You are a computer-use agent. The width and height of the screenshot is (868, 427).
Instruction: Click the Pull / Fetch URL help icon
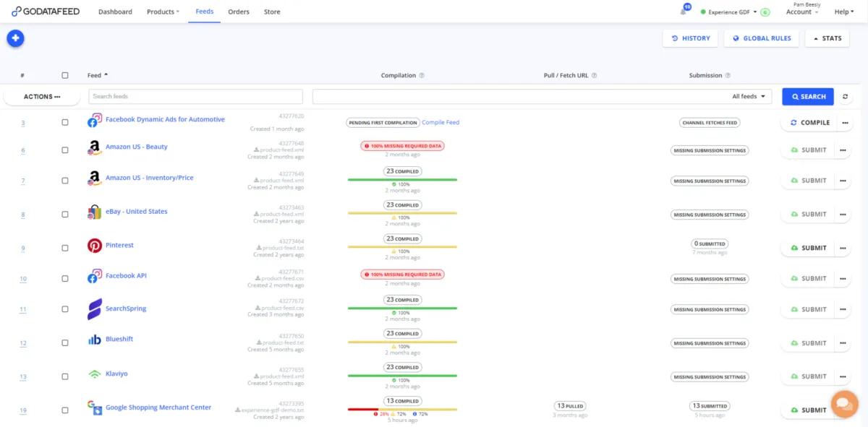click(594, 75)
